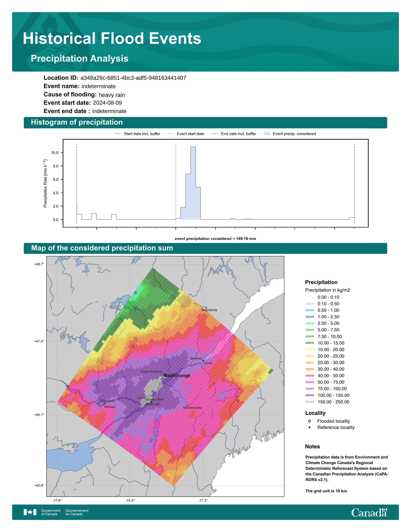411x532 pixels.
Task: Click the Histogram of precipitation section header
Action: pos(205,122)
